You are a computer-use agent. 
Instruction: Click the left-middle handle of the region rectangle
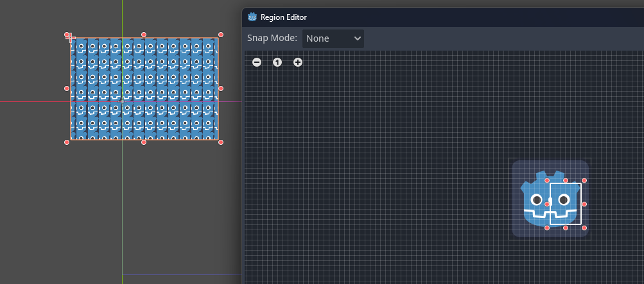pos(547,204)
